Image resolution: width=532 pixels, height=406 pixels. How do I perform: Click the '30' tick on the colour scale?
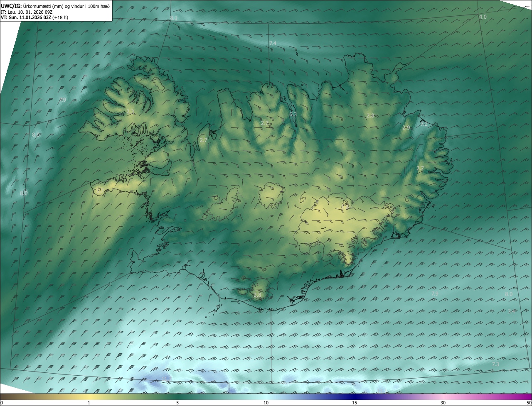(443, 403)
